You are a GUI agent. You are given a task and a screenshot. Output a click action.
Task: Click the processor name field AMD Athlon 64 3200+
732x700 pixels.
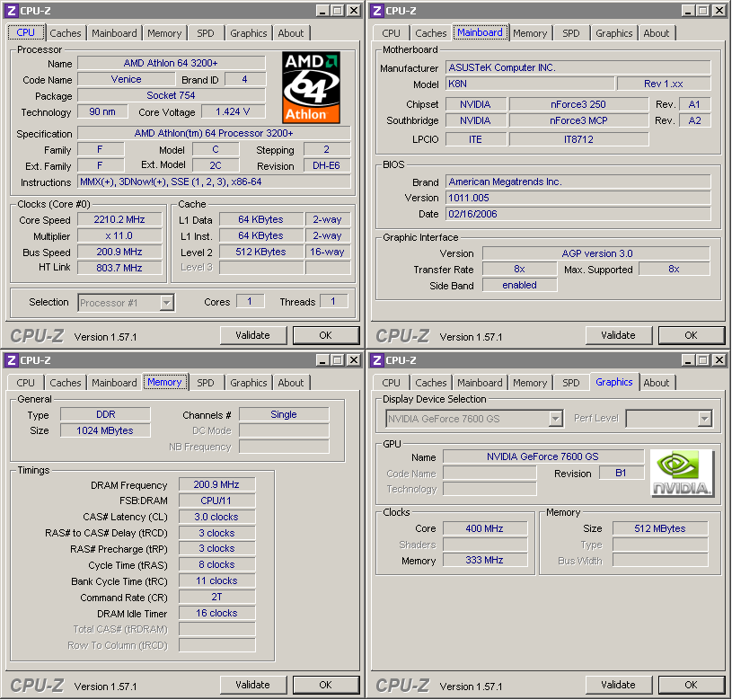(x=172, y=63)
